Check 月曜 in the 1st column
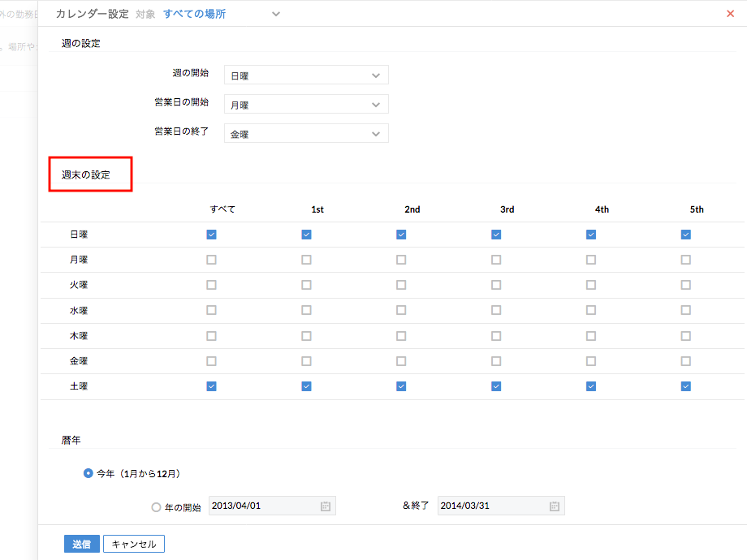 (306, 260)
